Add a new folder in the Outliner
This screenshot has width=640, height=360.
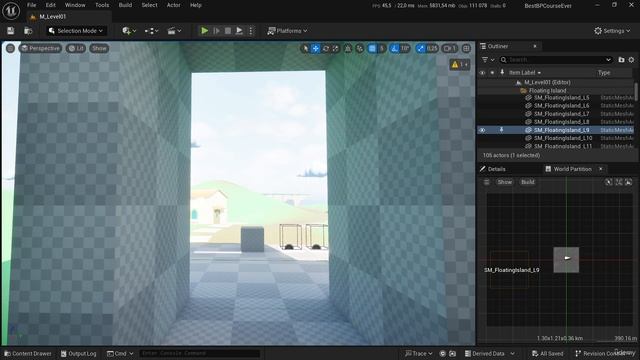tap(621, 60)
